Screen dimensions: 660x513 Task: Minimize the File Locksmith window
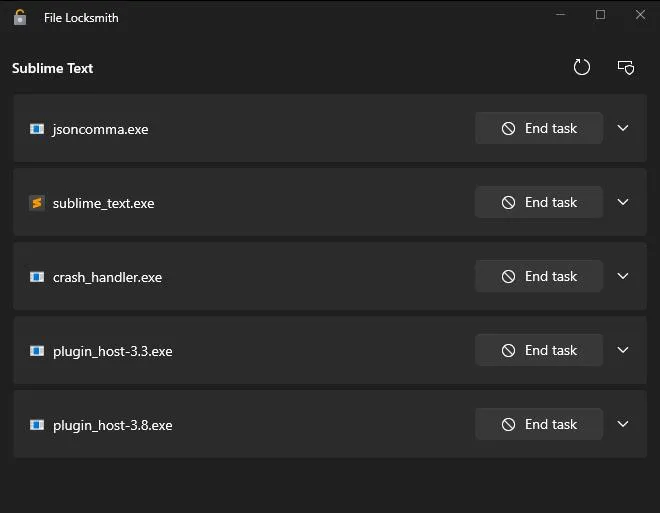tap(561, 15)
